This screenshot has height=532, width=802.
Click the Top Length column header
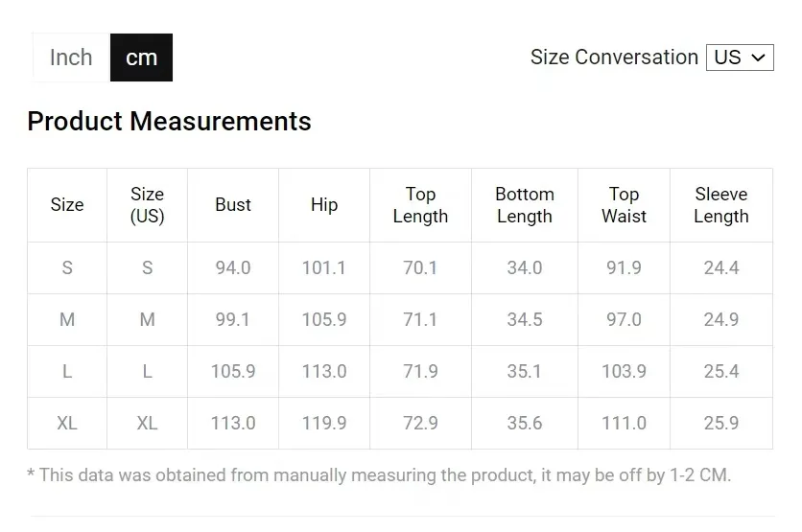(x=420, y=205)
